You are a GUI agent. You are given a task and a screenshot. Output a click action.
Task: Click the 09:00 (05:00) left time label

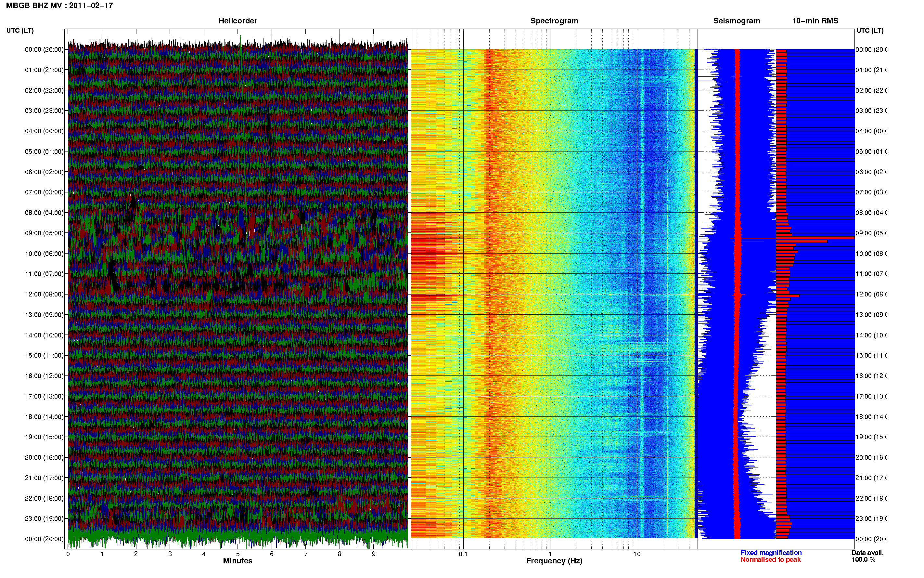pyautogui.click(x=44, y=233)
